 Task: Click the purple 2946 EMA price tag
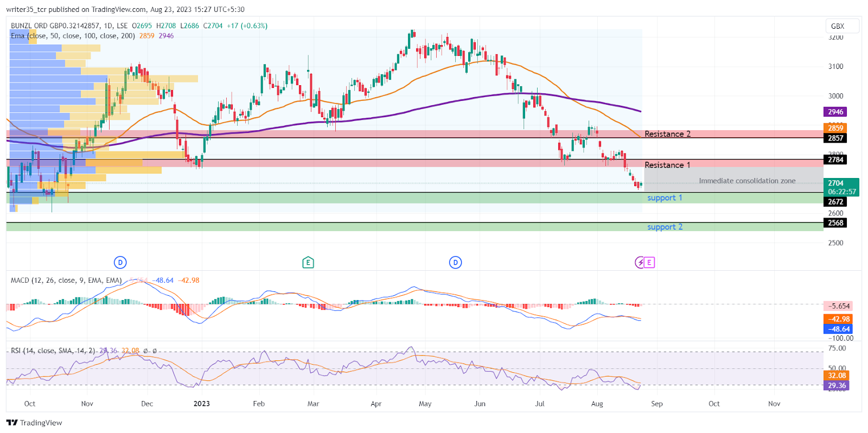coord(835,112)
